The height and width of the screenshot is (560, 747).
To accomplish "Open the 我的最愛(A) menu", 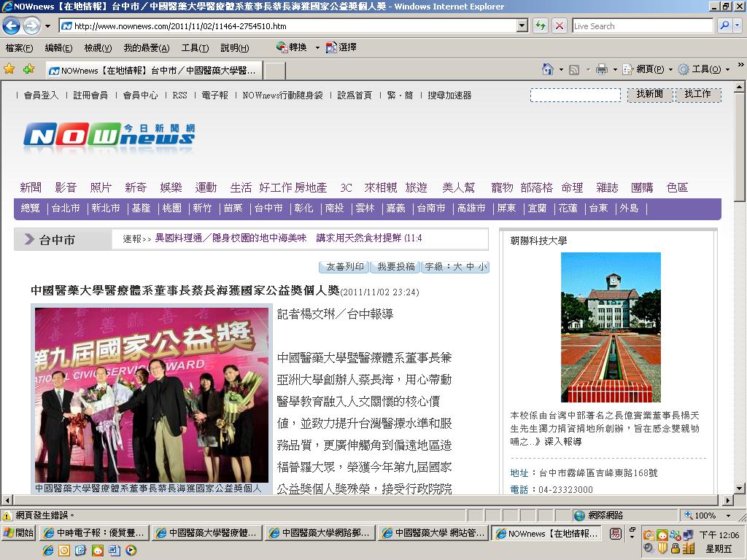I will [x=146, y=47].
